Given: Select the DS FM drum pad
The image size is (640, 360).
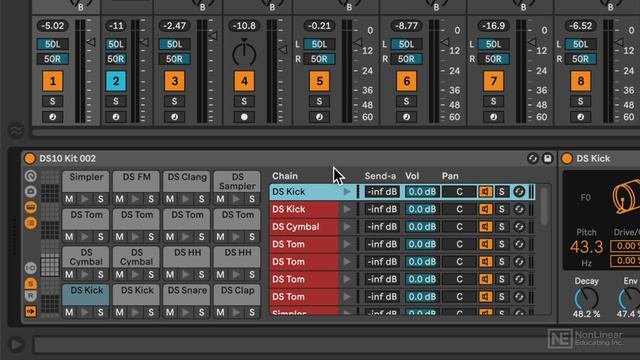Looking at the screenshot, I should (136, 182).
